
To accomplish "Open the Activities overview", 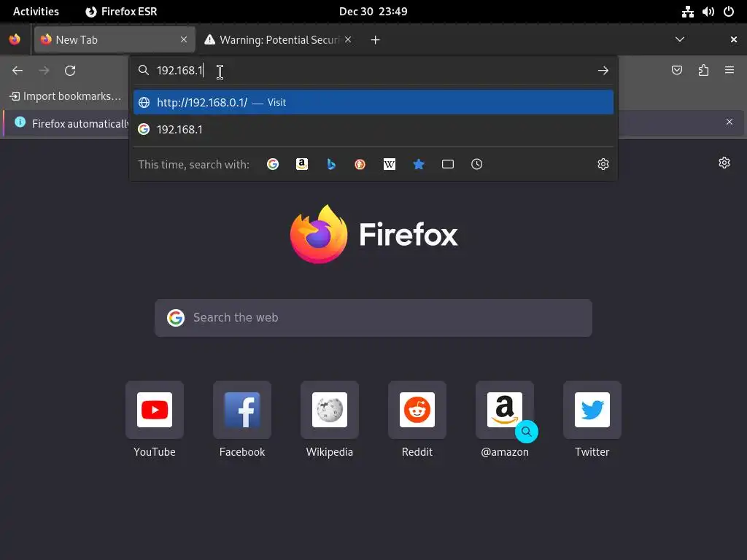I will tap(36, 12).
